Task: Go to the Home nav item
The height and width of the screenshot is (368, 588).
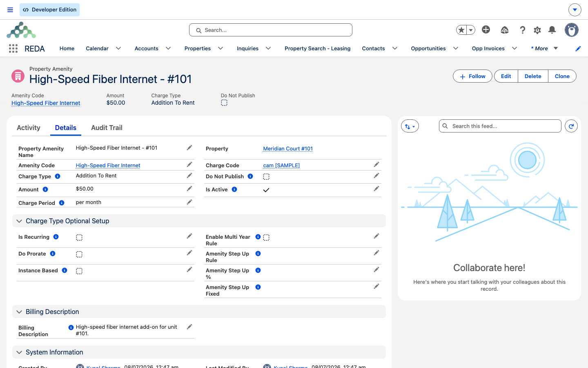Action: coord(67,48)
